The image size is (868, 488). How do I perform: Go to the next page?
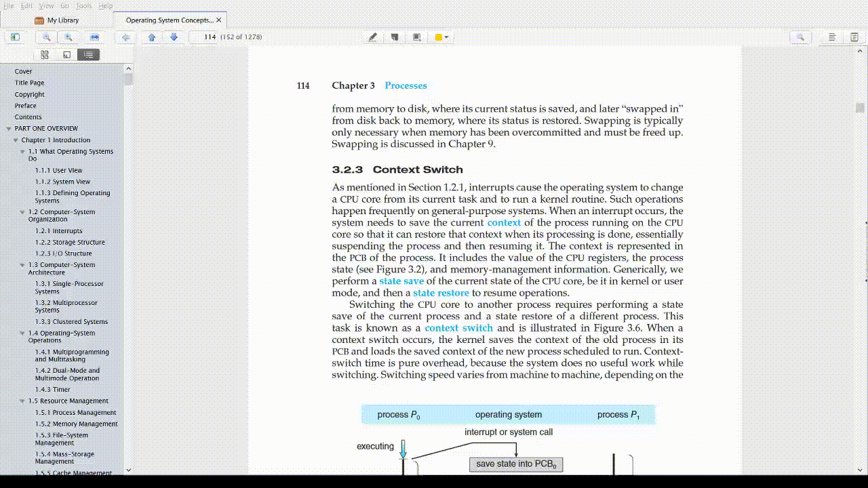tap(174, 37)
